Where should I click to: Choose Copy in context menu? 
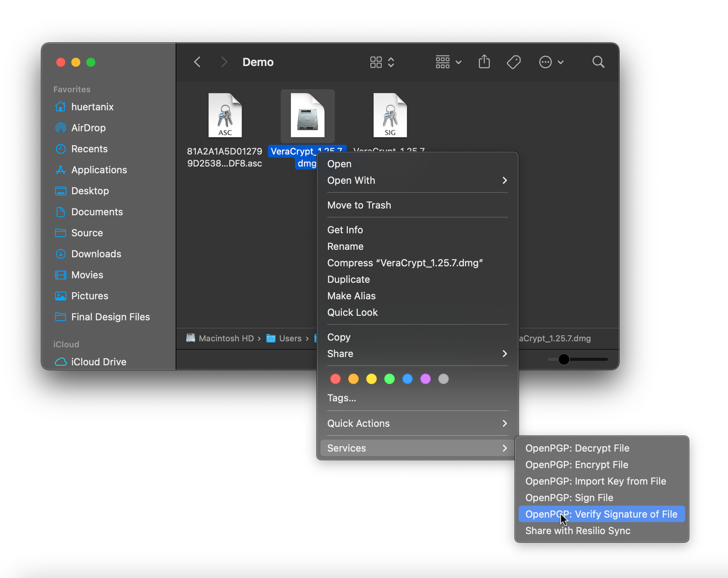pyautogui.click(x=417, y=337)
